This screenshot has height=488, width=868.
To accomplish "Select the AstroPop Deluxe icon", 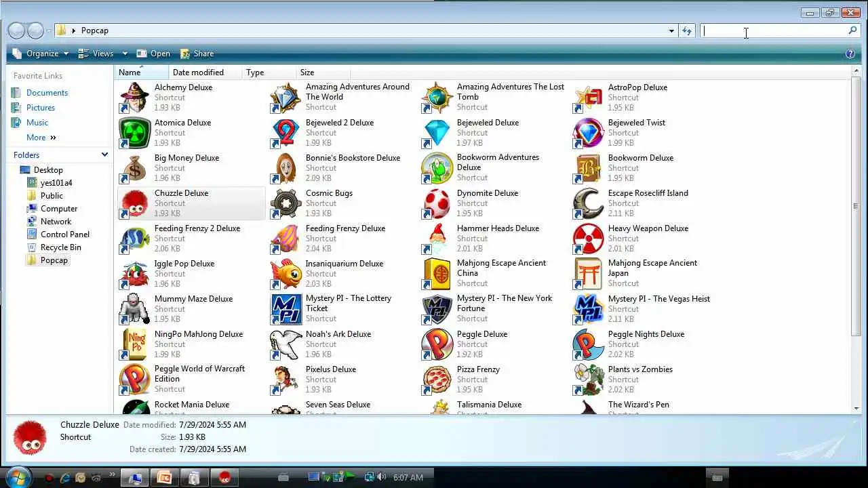I will pyautogui.click(x=588, y=98).
